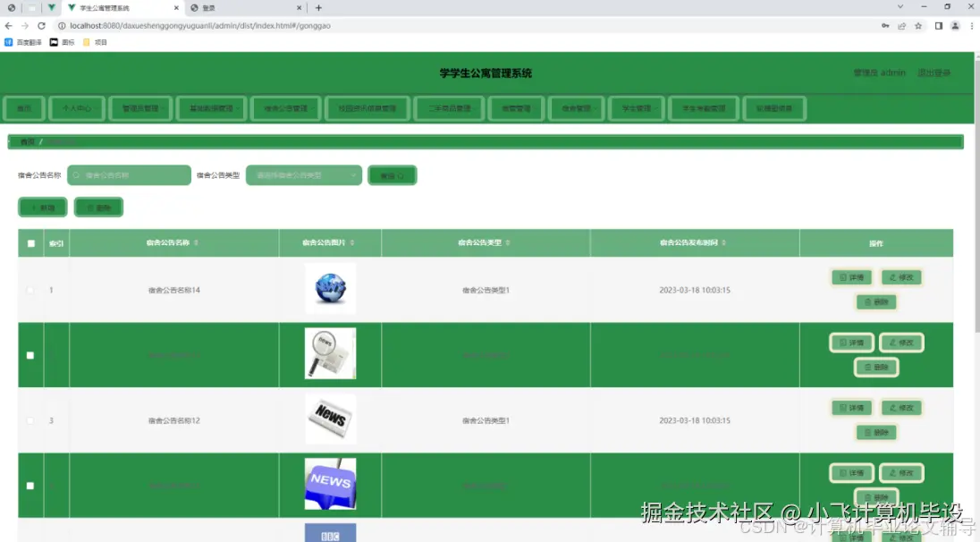Close the 登录 tab
Screen dimensions: 980x542
[299, 8]
